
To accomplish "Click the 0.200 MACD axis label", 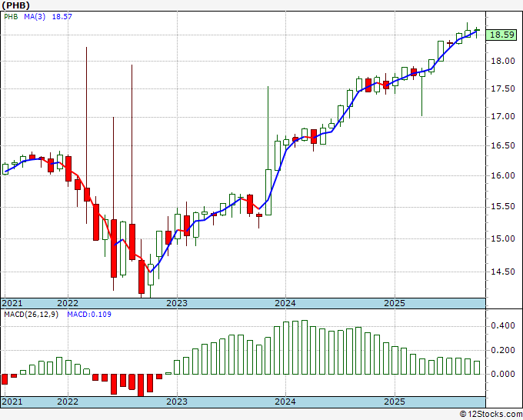I will 503,350.
